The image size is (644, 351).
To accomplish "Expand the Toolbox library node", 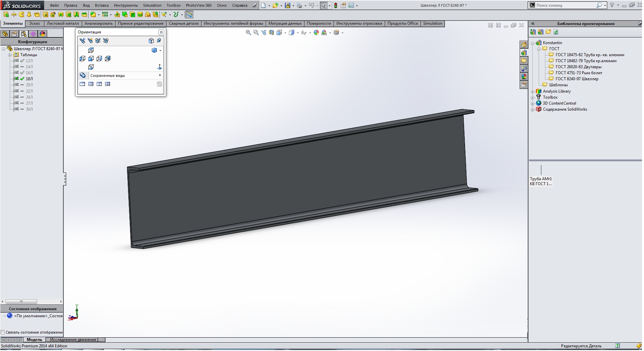I will (x=533, y=98).
